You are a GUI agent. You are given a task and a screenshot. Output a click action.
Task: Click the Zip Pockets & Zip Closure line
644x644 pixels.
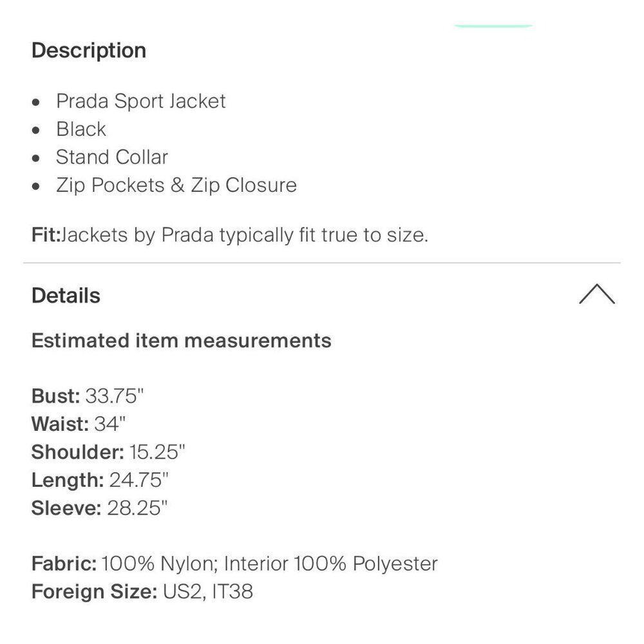pyautogui.click(x=176, y=185)
